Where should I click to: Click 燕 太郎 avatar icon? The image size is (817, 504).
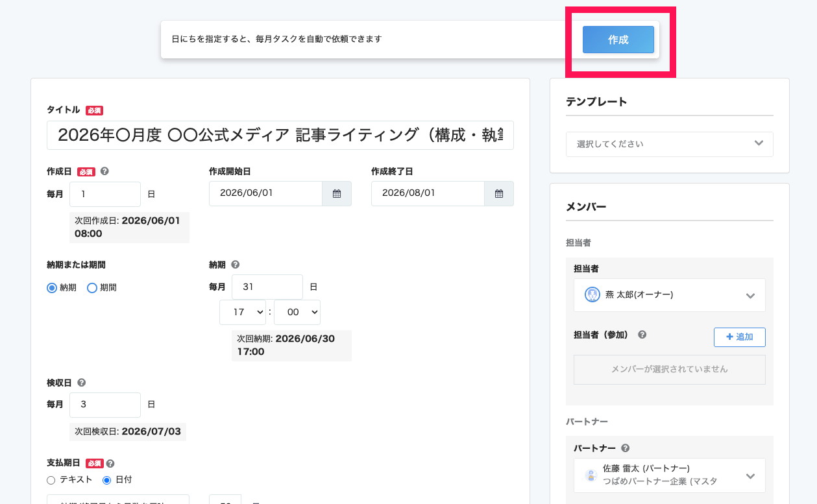pos(592,294)
